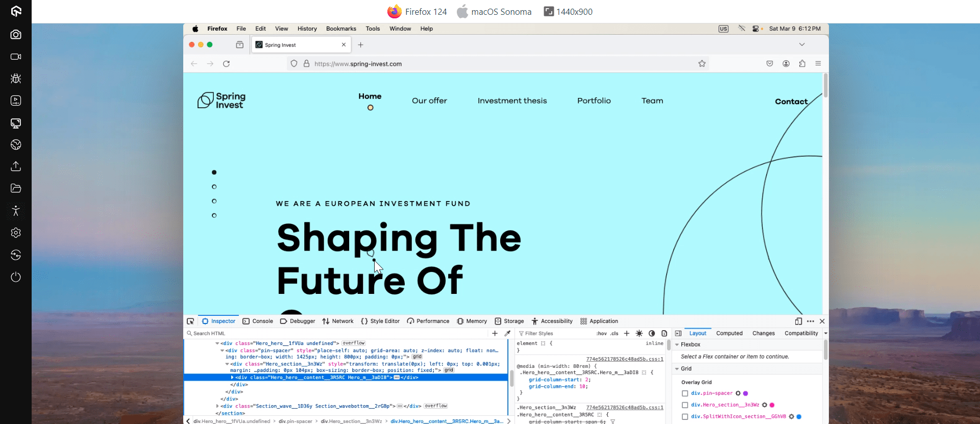980x424 pixels.
Task: Collapse the pin-spacer div node
Action: click(223, 351)
